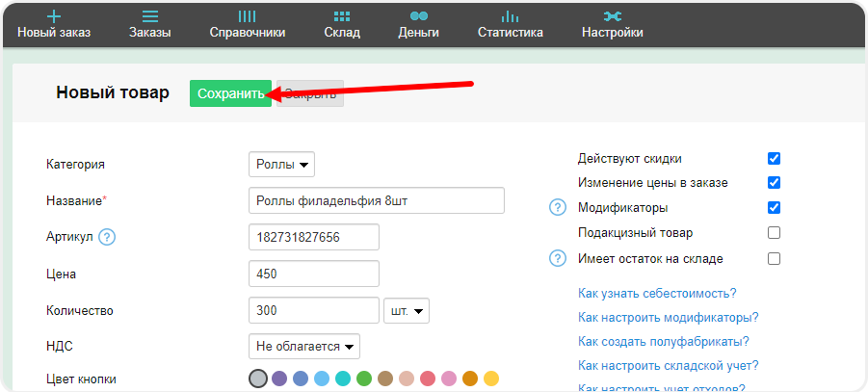Screen dimensions: 868x392
Task: Expand the Категория dropdown showing Роллы
Action: click(x=281, y=165)
